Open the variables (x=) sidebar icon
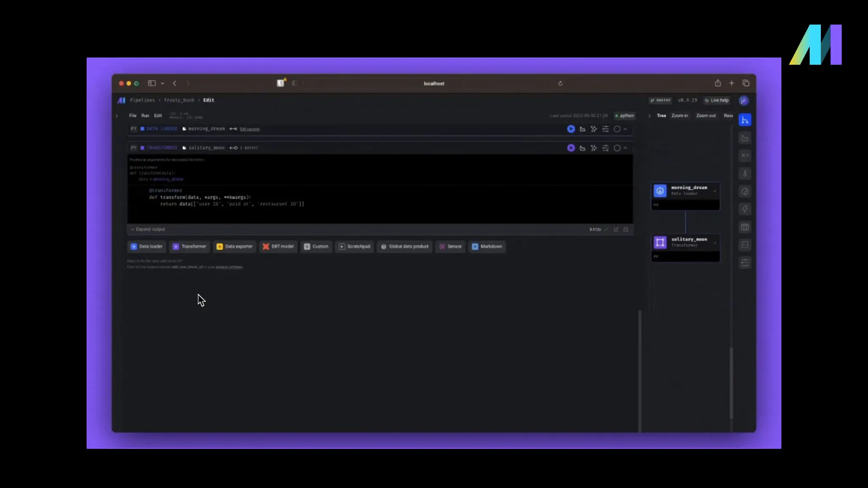This screenshot has width=868, height=488. pos(745,155)
